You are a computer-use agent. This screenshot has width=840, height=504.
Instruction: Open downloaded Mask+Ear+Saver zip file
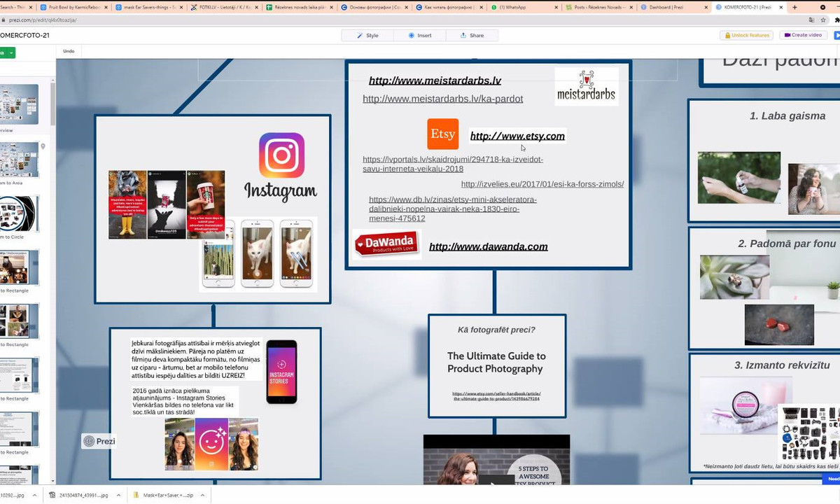click(168, 495)
